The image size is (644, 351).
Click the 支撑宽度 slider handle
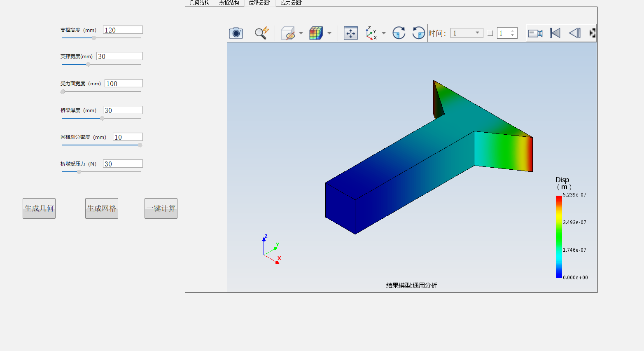(88, 64)
